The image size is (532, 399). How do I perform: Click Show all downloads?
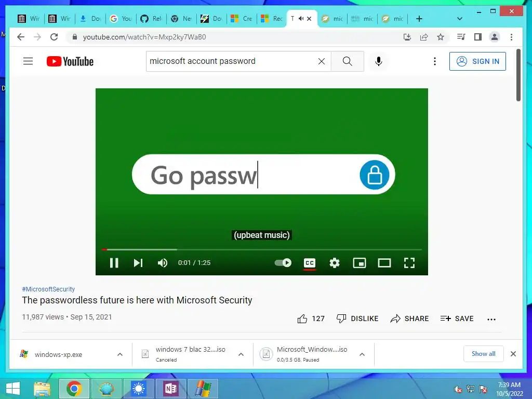[484, 354]
